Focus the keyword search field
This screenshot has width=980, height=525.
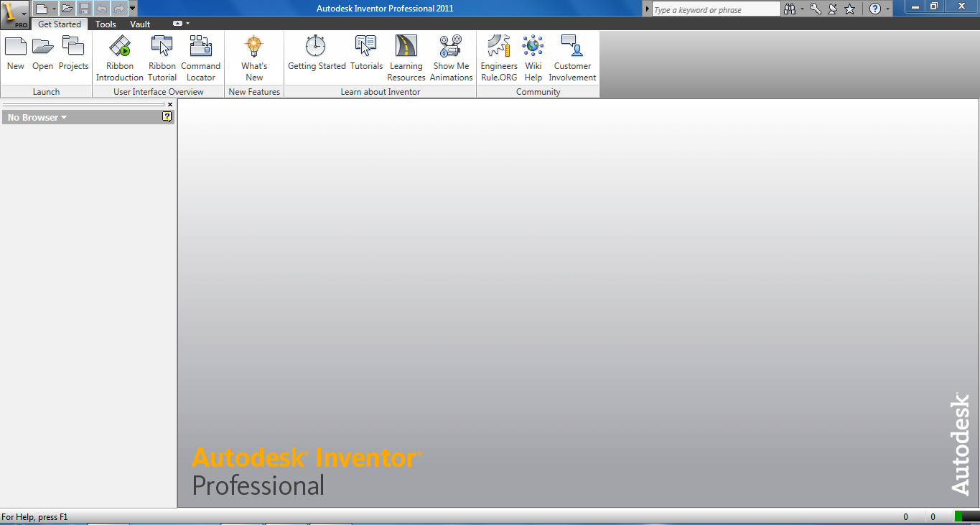(x=716, y=9)
